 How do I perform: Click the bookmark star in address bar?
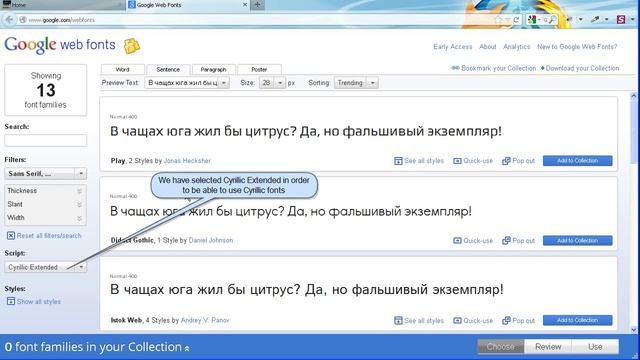(x=498, y=20)
